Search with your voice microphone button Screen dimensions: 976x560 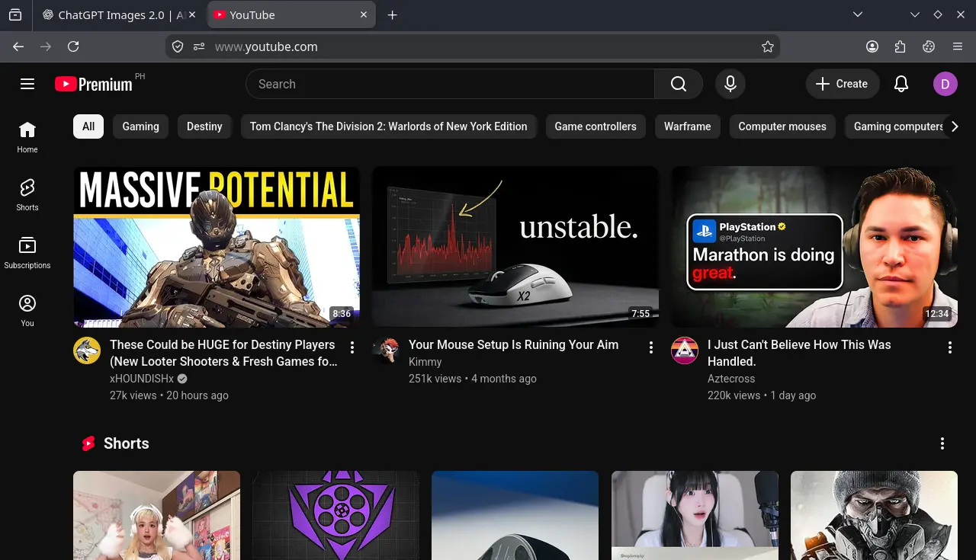(x=730, y=84)
